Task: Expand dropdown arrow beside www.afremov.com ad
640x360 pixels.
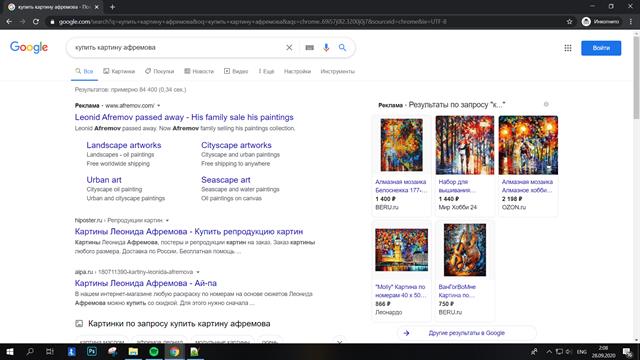Action: point(159,106)
